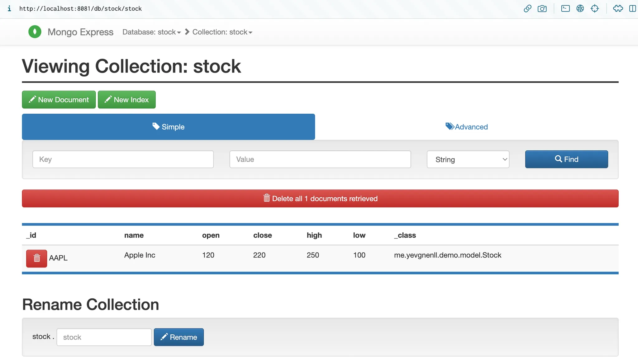
Task: Click the globe icon in browser toolbar
Action: [x=580, y=8]
